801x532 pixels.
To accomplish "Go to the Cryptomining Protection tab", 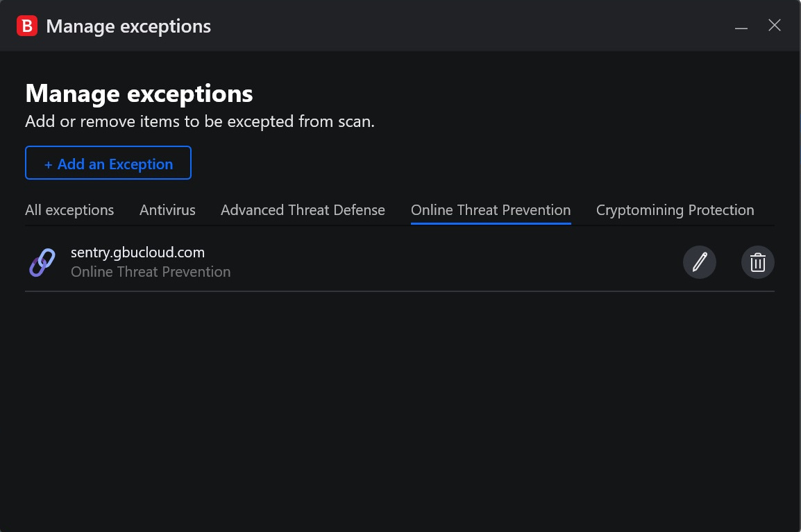I will coord(675,210).
